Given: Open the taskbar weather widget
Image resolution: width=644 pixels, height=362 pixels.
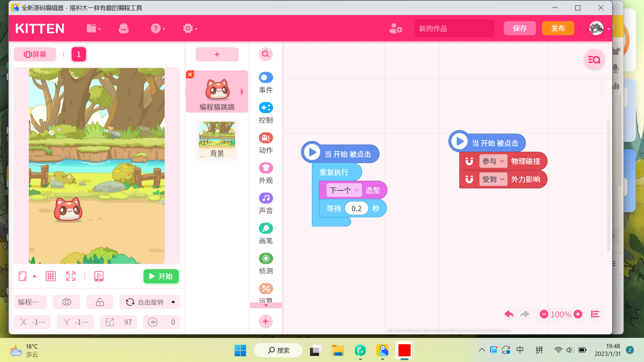Looking at the screenshot, I should [24, 350].
